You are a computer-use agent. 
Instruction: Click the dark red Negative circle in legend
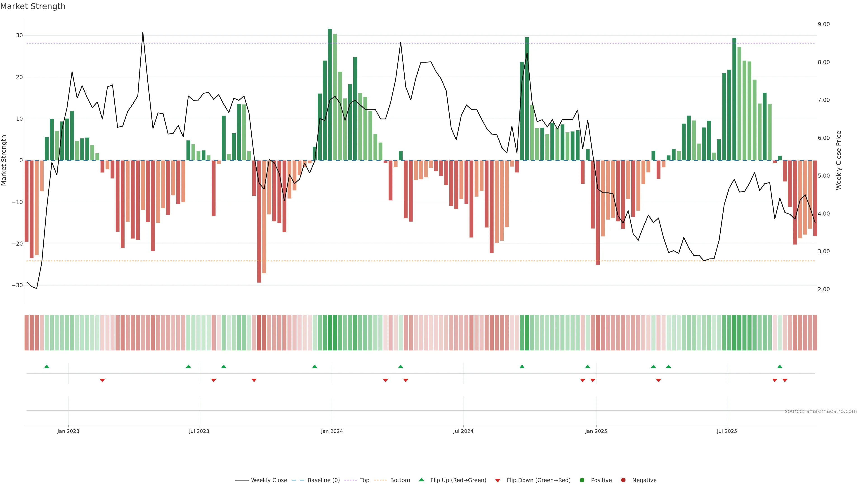tap(623, 480)
